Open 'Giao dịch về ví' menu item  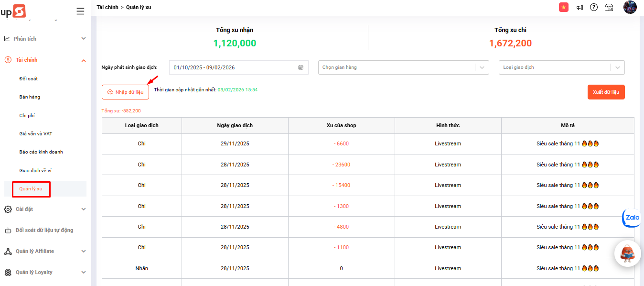coord(35,170)
